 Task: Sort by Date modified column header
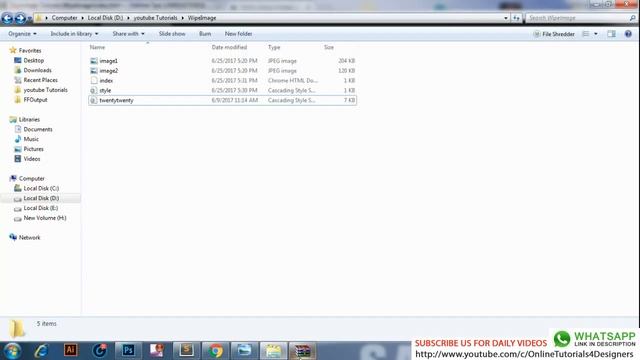(229, 47)
